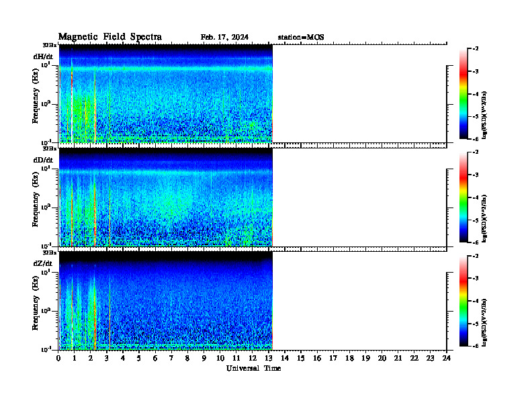
Task: Click hour tick label '22' on time axis
Action: pos(414,359)
